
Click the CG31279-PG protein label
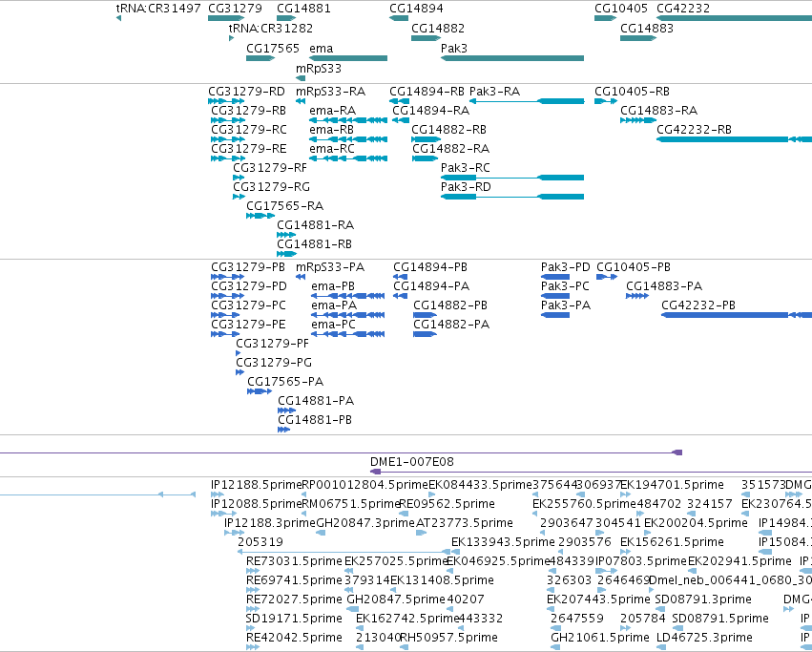click(274, 363)
